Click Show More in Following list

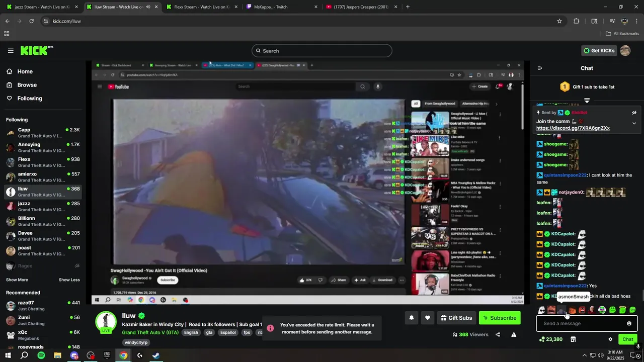click(17, 280)
